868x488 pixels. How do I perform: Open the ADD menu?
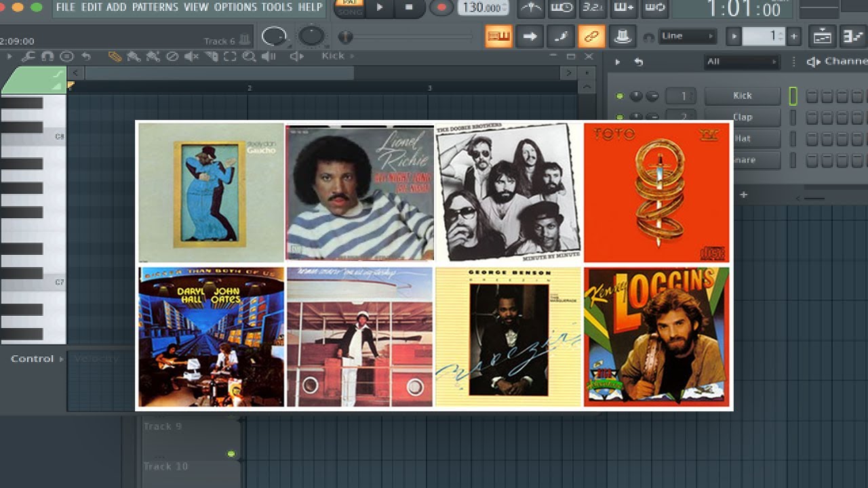tap(117, 7)
